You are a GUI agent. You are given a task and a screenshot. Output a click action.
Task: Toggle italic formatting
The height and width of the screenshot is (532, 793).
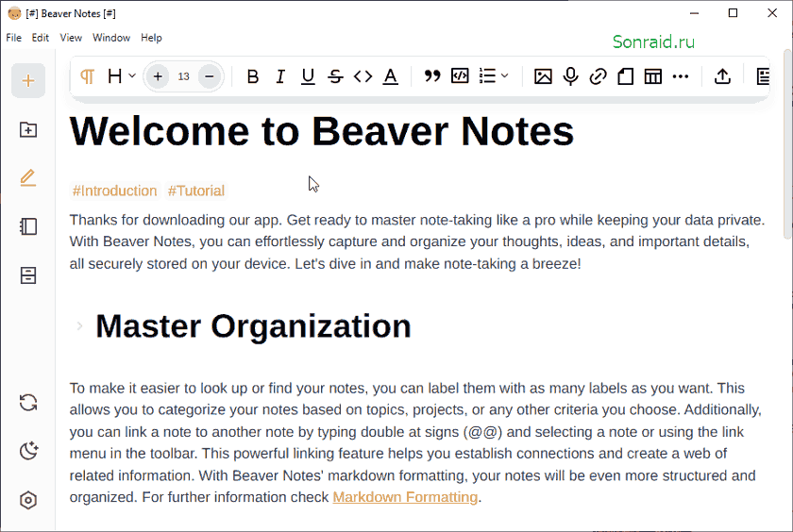click(x=280, y=76)
